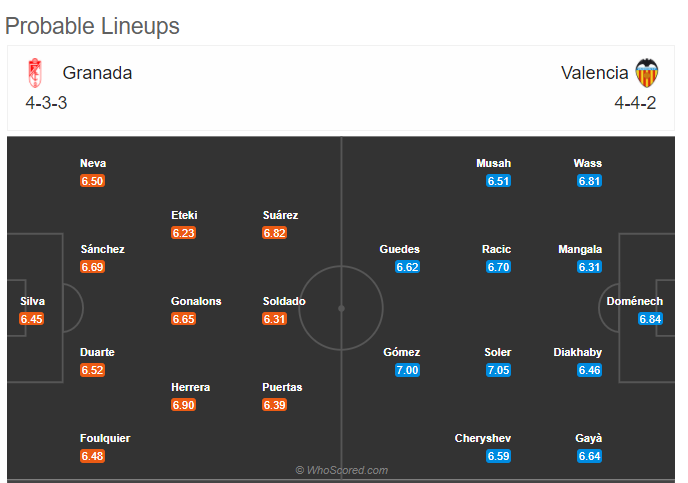The height and width of the screenshot is (483, 688).
Task: Click Herrera's 6.90 rating badge
Action: 183,405
